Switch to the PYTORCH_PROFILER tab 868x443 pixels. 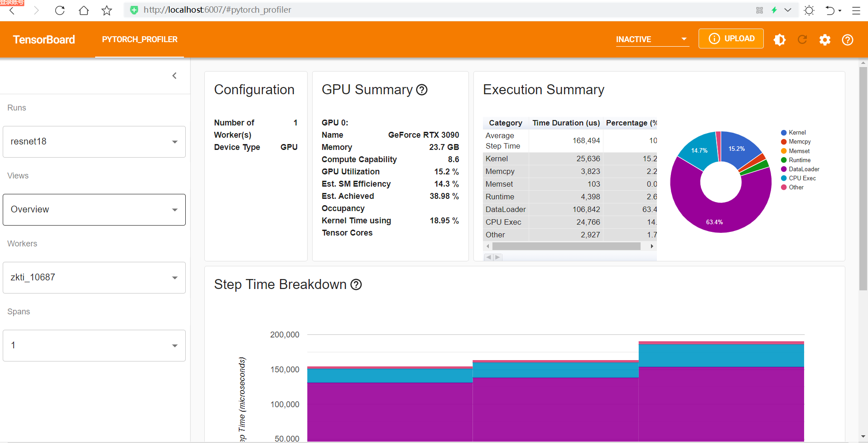click(140, 39)
